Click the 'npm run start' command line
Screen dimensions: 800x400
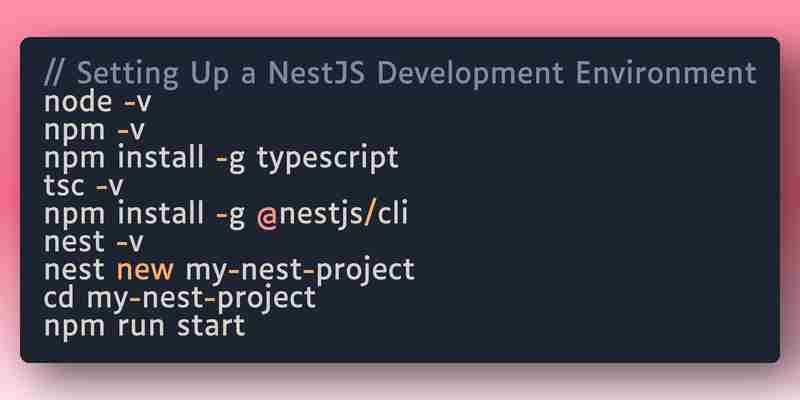point(145,326)
